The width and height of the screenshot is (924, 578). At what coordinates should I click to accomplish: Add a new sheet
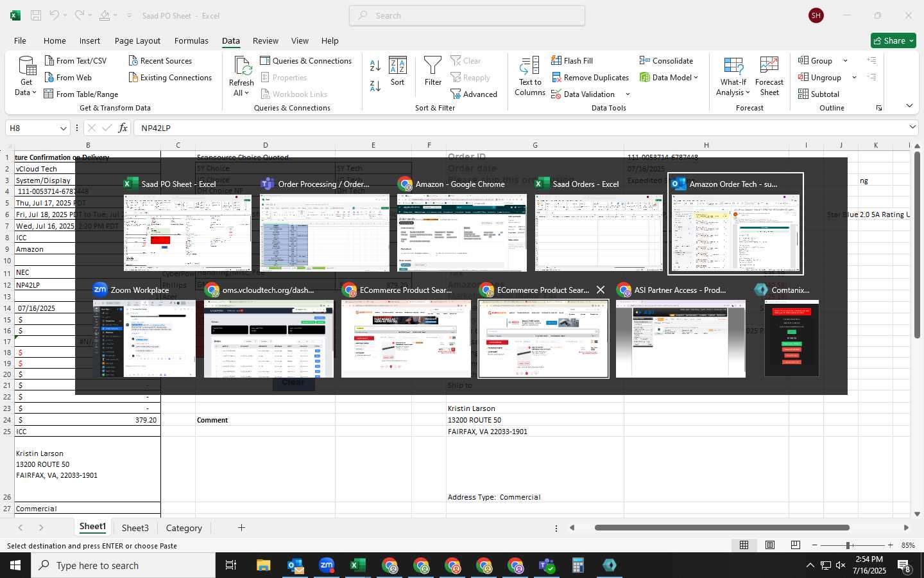point(241,528)
